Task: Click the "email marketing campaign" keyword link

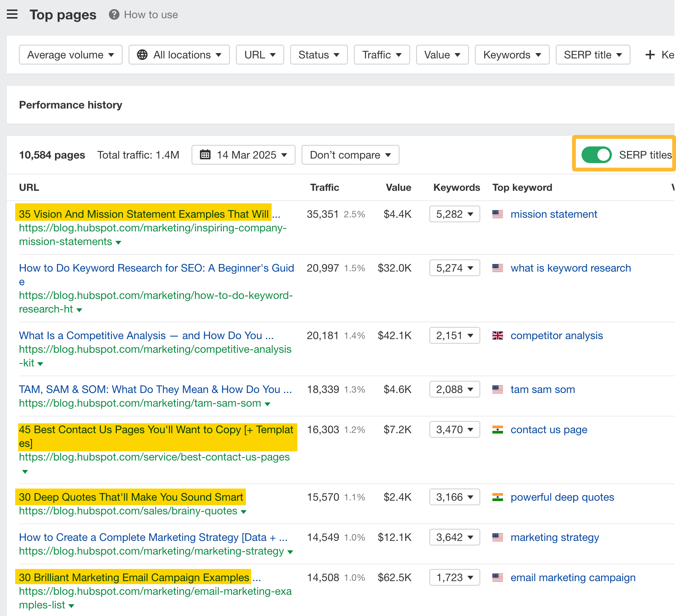Action: (573, 577)
